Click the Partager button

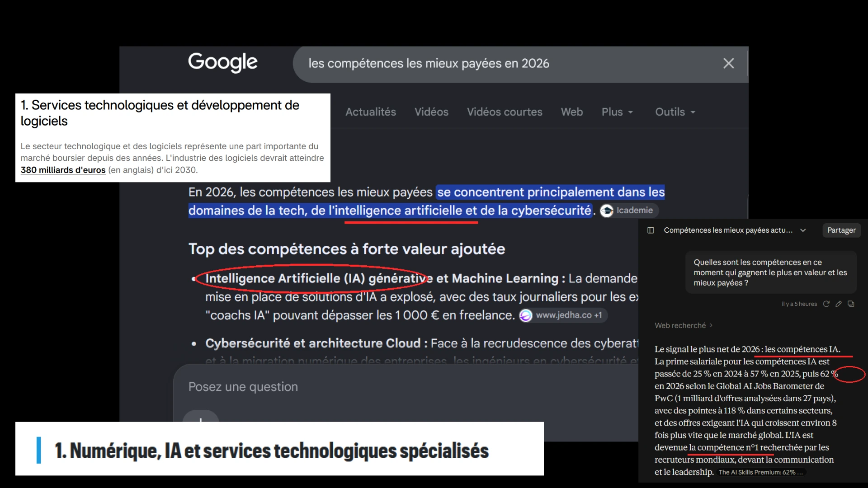(x=841, y=230)
